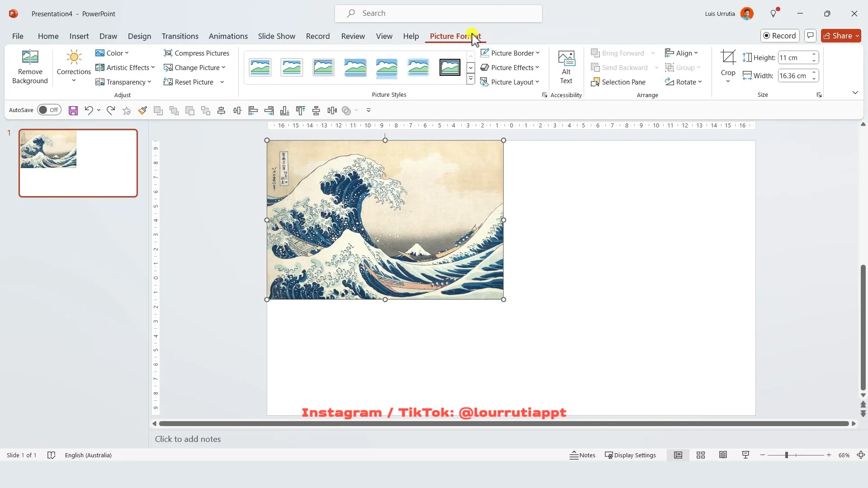
Task: Click the Align Bottom icon in quick toolbar
Action: pyautogui.click(x=285, y=110)
